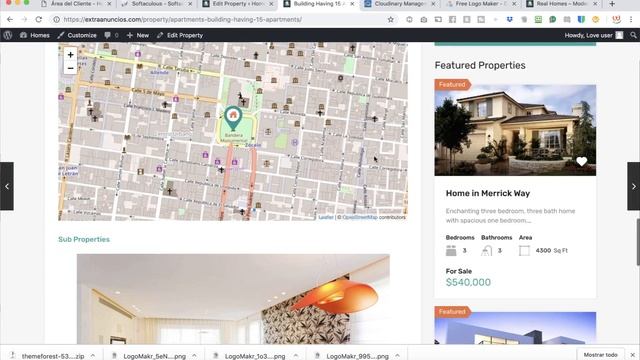Close the downloads bar with the X
This screenshot has height=360, width=640.
coord(633,355)
